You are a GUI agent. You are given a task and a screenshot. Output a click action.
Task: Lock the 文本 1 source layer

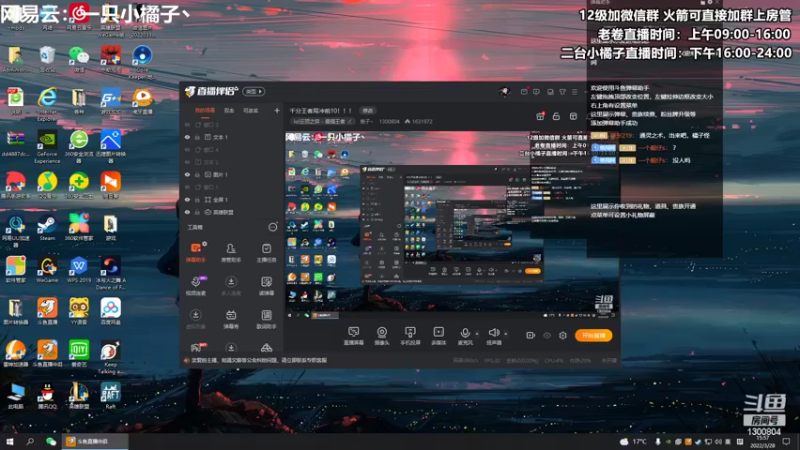[197, 137]
